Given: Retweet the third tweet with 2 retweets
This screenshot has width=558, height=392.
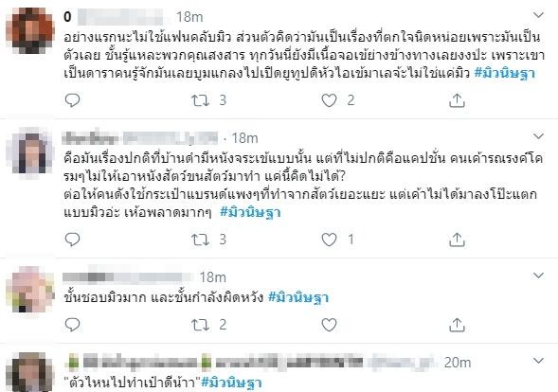Looking at the screenshot, I should click(200, 325).
